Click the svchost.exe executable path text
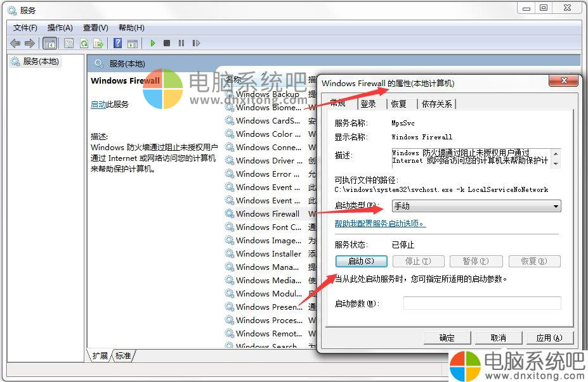Screen dimensions: 588x382 (x=441, y=190)
